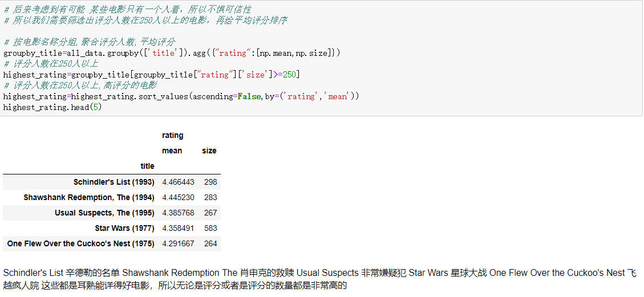Viewport: 644px width, 297px height.
Task: Click the mean value 4.466443
Action: pyautogui.click(x=178, y=182)
